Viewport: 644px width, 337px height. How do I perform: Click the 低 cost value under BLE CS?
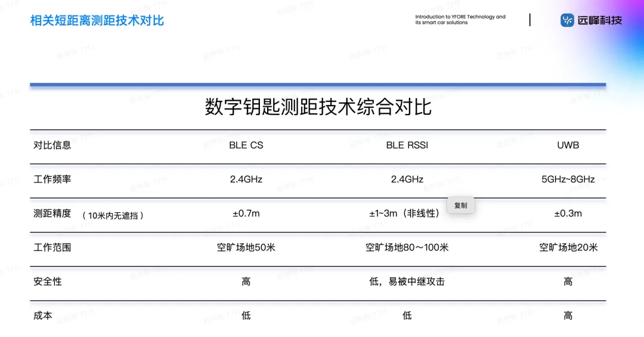246,316
